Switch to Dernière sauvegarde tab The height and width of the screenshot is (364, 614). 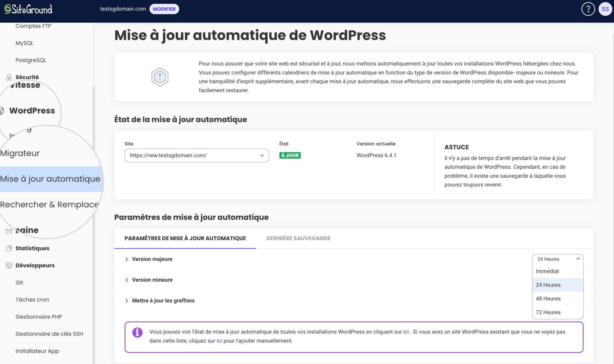298,238
